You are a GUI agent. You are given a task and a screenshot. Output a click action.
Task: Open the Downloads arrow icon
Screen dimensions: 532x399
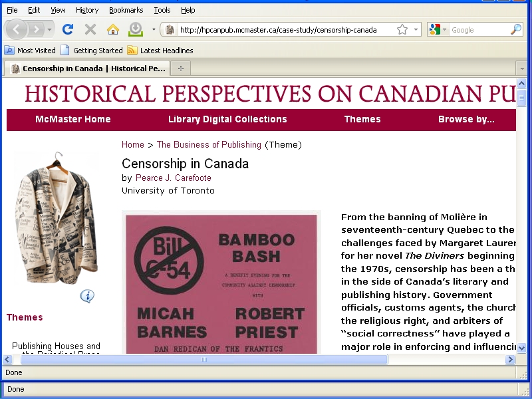[136, 29]
